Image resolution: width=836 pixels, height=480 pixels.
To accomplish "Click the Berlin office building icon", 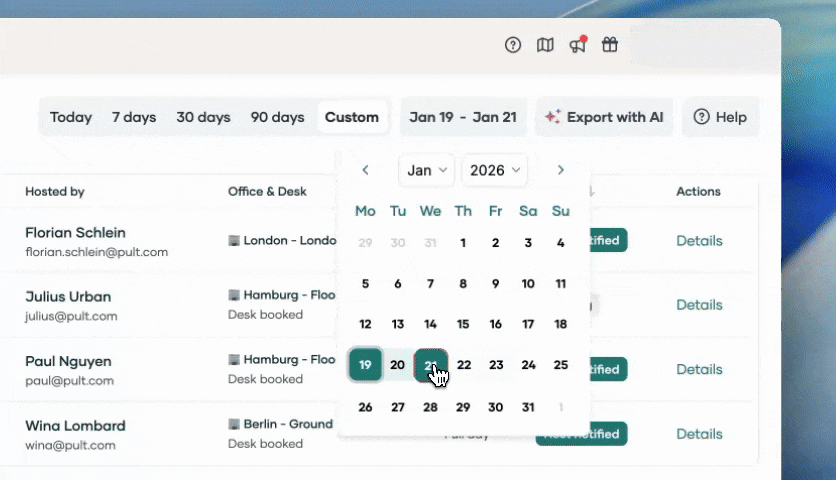I will [x=234, y=424].
